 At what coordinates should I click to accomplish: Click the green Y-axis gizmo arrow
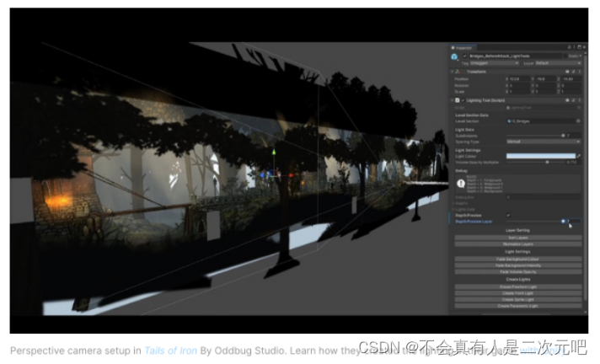[274, 152]
